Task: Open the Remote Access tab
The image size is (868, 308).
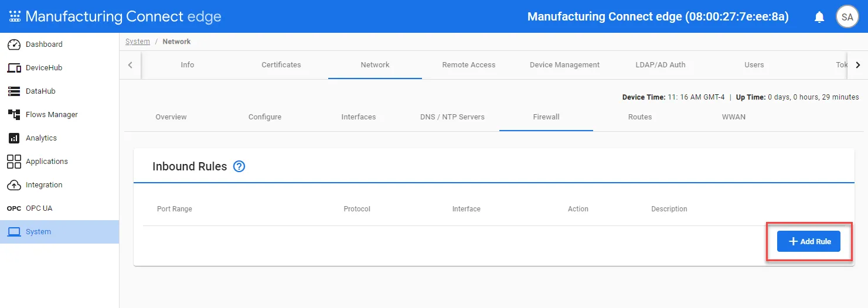Action: [x=469, y=65]
